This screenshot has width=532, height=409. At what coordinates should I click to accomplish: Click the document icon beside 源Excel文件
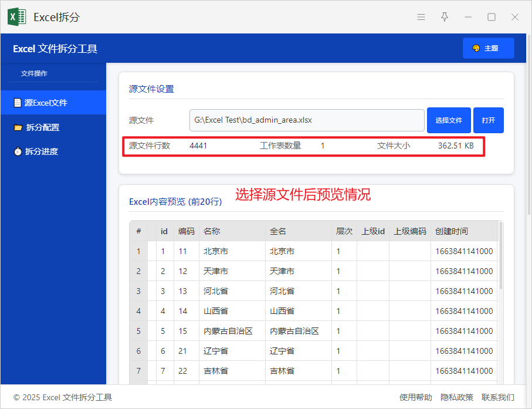tap(18, 103)
